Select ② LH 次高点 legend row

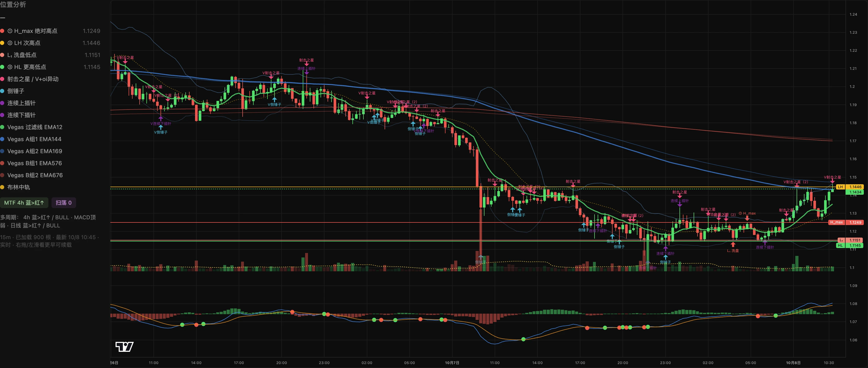(x=50, y=43)
